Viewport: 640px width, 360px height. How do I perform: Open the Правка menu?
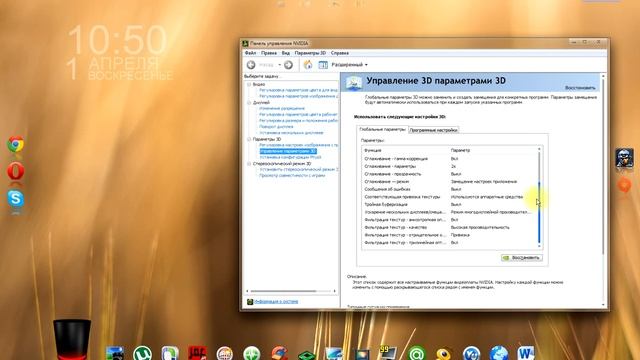[269, 53]
